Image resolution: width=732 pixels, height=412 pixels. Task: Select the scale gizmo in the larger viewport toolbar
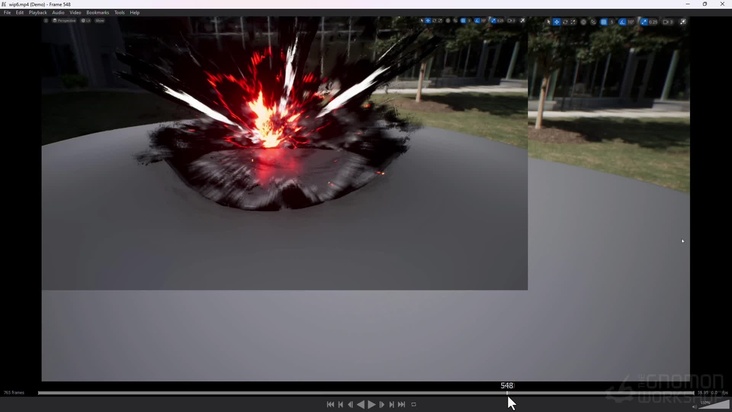[573, 22]
